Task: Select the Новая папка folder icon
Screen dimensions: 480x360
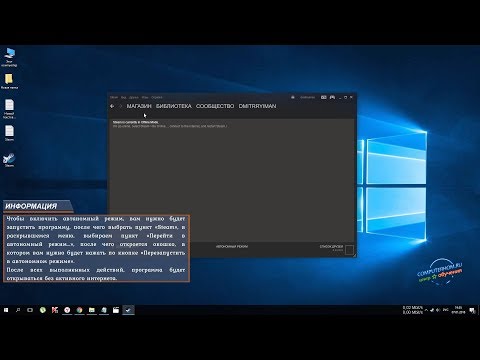Action: coord(9,81)
